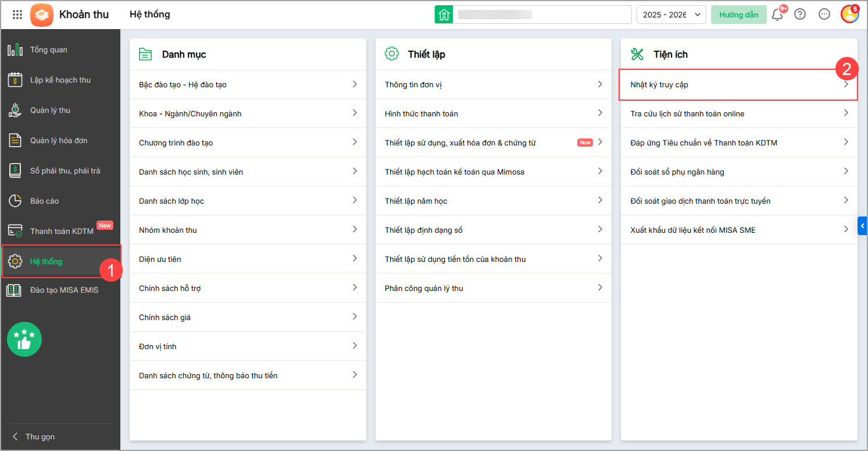Open Quản lý hóa đơn menu item
This screenshot has width=868, height=451.
point(60,140)
